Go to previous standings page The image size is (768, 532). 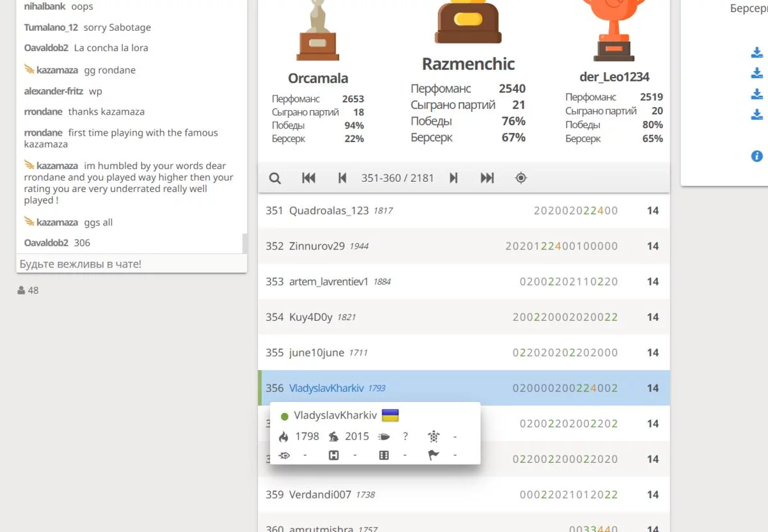tap(342, 179)
